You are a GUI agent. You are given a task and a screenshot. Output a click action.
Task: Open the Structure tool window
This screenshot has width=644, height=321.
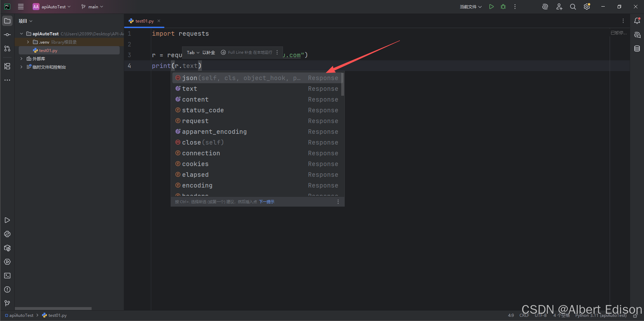(x=7, y=66)
